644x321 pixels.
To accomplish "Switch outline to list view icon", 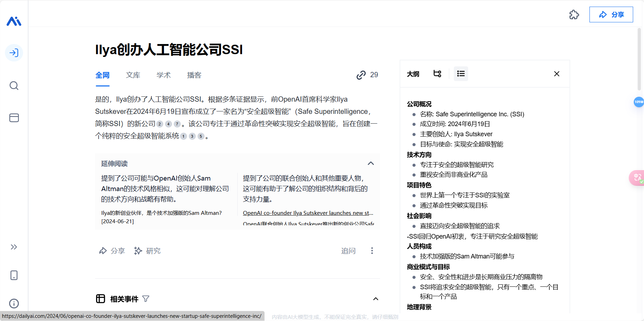I will (461, 74).
